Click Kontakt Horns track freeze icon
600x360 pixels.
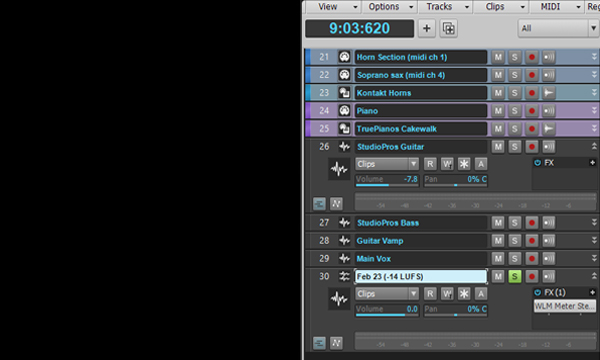(x=549, y=93)
